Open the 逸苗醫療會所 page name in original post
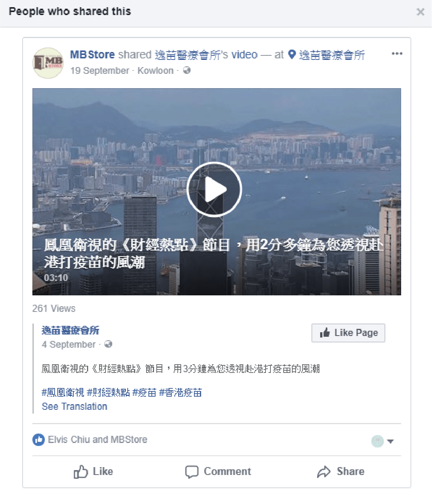The width and height of the screenshot is (432, 504). click(70, 330)
